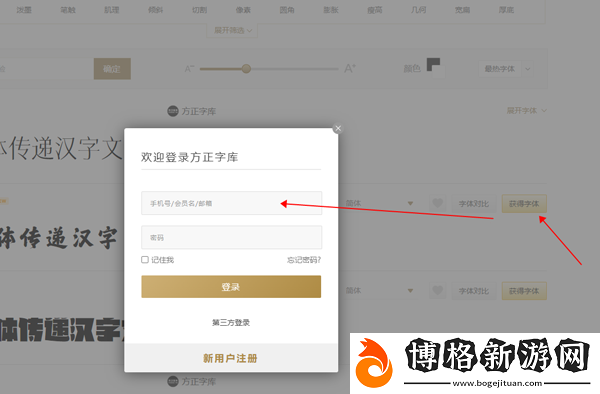The width and height of the screenshot is (600, 394).
Task: Open the second font's 简体 dropdown
Action: pos(379,291)
